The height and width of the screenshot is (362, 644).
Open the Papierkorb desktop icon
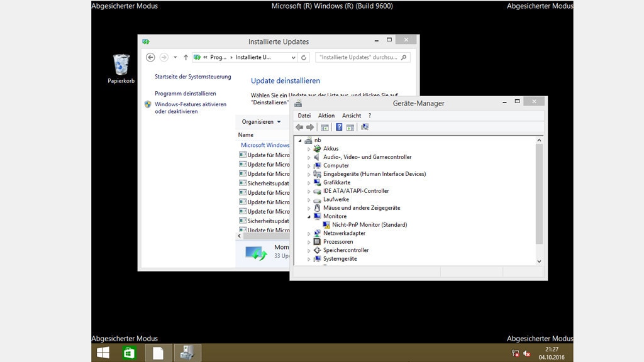click(x=121, y=69)
